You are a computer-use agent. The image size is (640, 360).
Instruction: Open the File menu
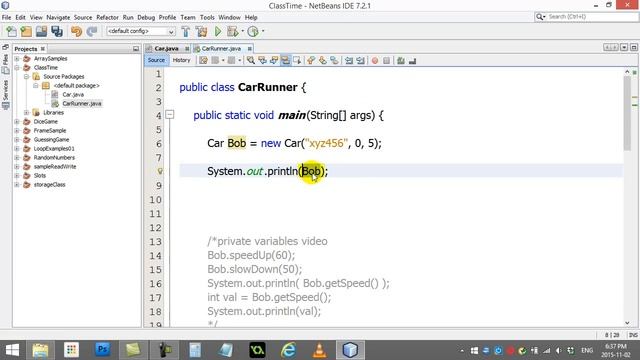[x=7, y=18]
